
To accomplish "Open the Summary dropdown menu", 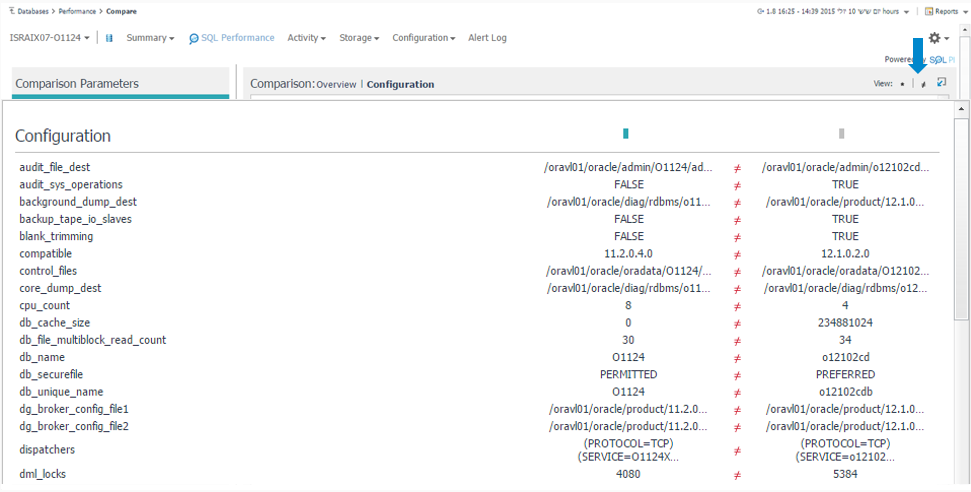I will 150,38.
